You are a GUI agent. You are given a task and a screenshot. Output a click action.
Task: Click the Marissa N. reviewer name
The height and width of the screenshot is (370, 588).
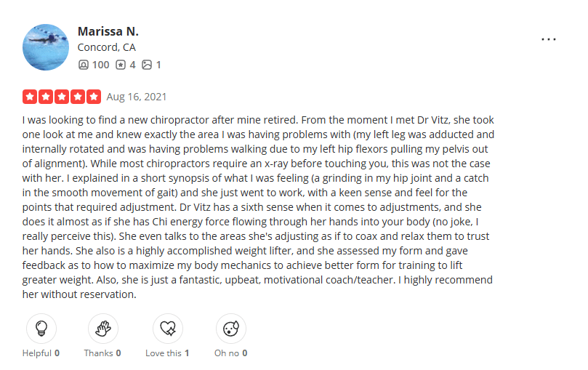[108, 32]
